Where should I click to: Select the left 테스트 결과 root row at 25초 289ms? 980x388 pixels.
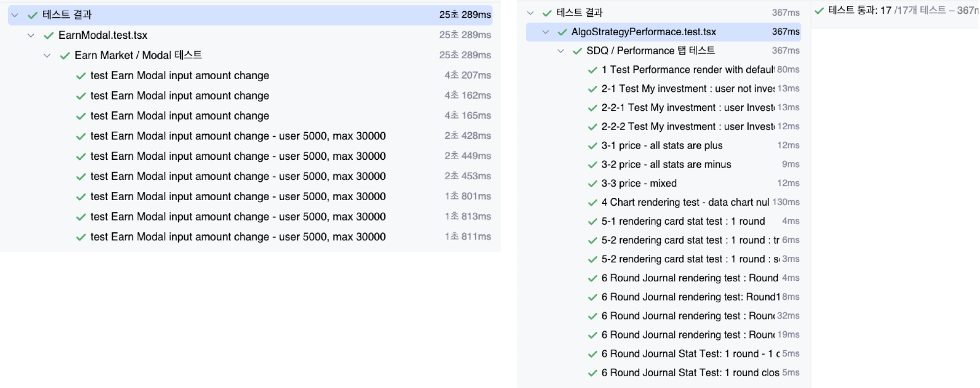coord(250,15)
